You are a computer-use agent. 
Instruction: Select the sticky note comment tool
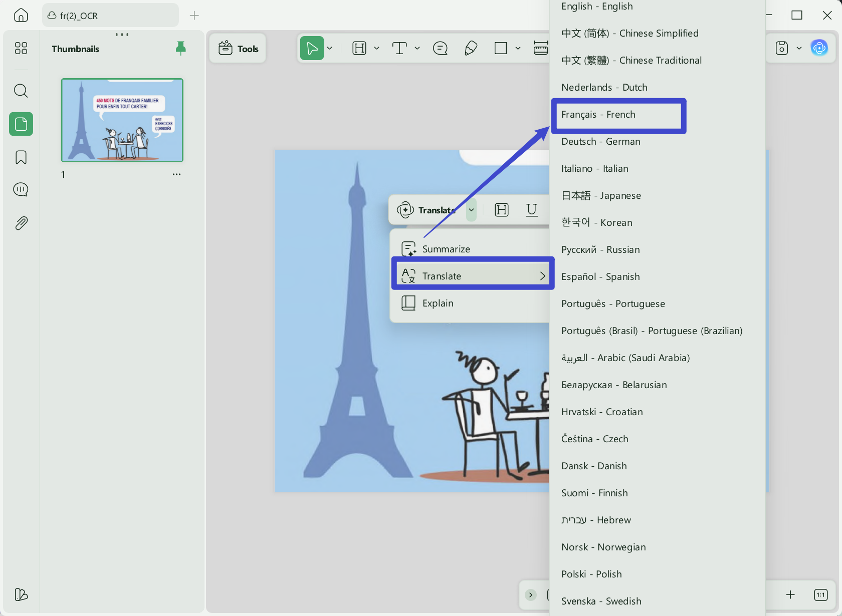(440, 48)
